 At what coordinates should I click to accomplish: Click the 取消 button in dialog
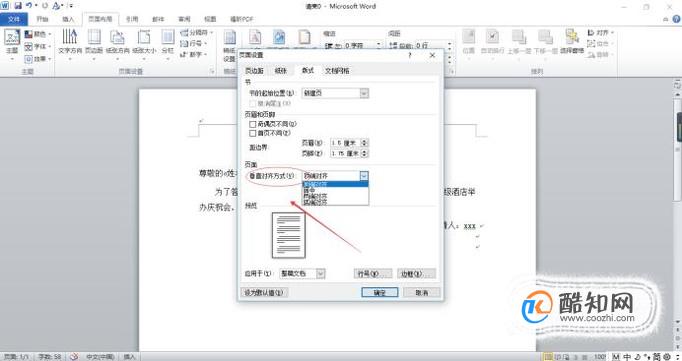coord(421,293)
